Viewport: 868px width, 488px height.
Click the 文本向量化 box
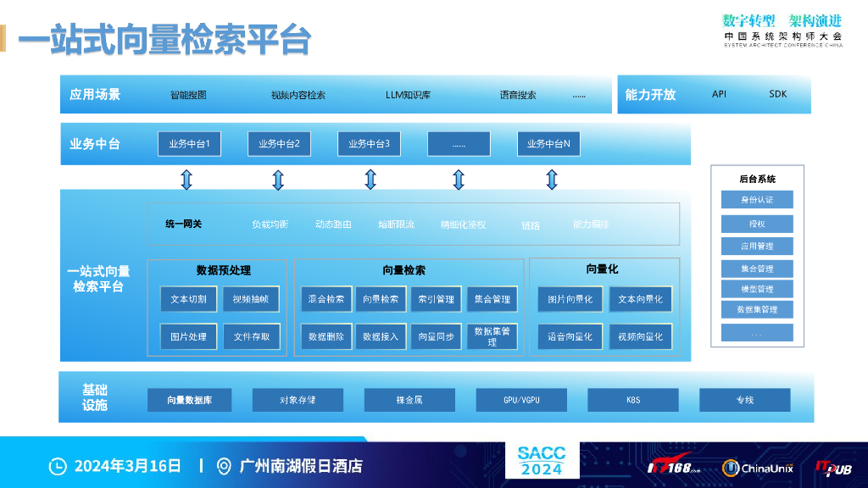pos(641,299)
